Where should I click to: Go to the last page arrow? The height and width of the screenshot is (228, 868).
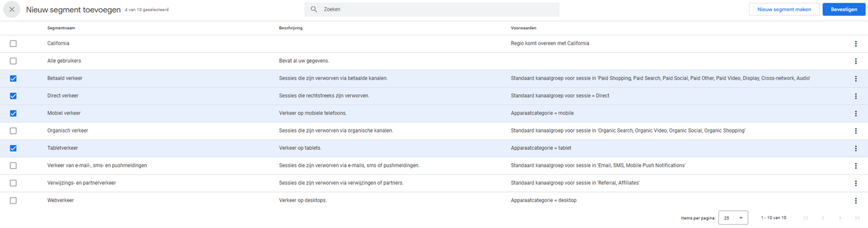pos(857,217)
